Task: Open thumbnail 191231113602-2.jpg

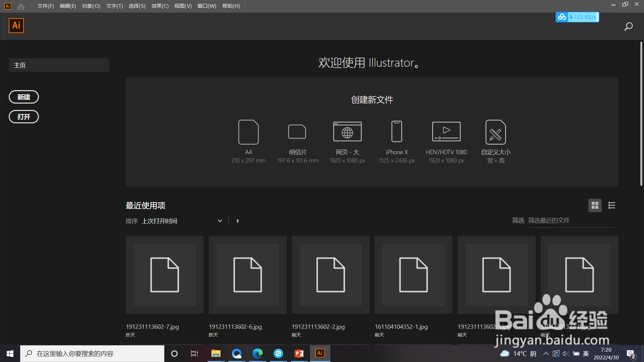Action: point(331,275)
